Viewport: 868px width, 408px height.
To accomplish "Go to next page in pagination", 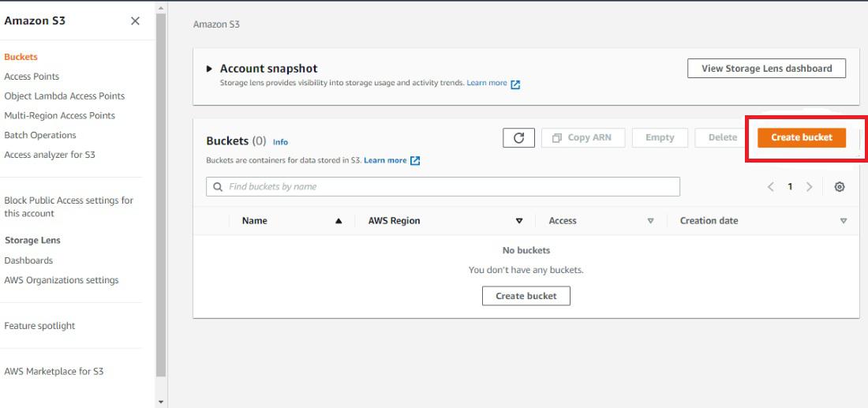I will (x=809, y=187).
